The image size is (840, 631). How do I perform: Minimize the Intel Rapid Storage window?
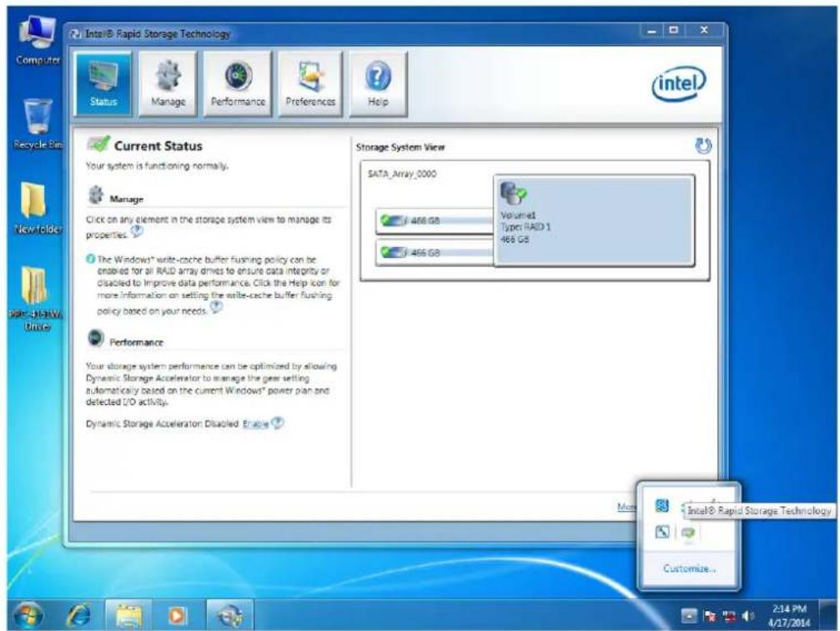tap(652, 31)
